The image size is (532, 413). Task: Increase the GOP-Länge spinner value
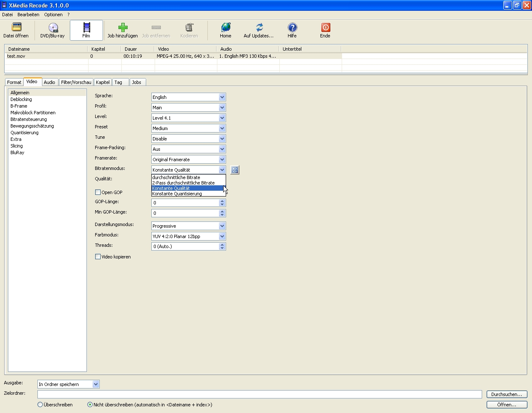(x=222, y=201)
